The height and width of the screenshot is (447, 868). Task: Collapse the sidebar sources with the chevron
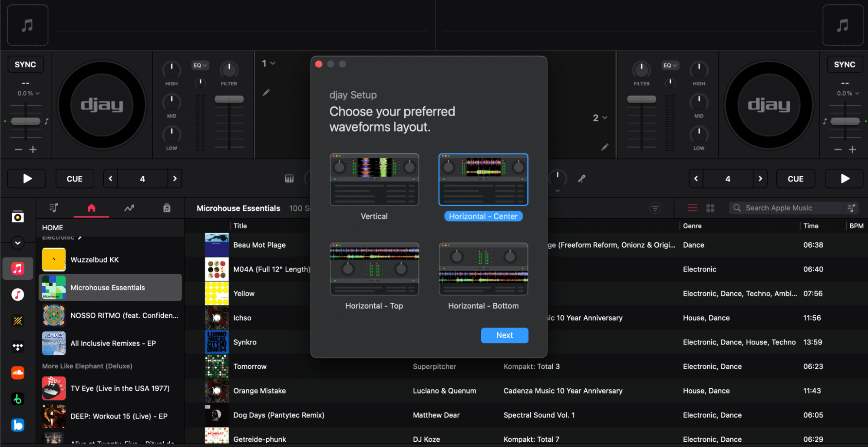point(18,243)
